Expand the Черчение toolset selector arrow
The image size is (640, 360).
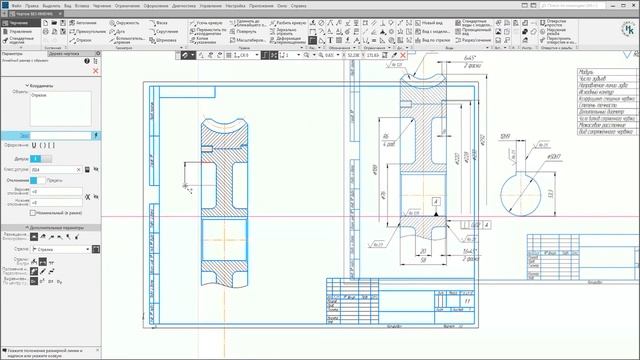21,48
